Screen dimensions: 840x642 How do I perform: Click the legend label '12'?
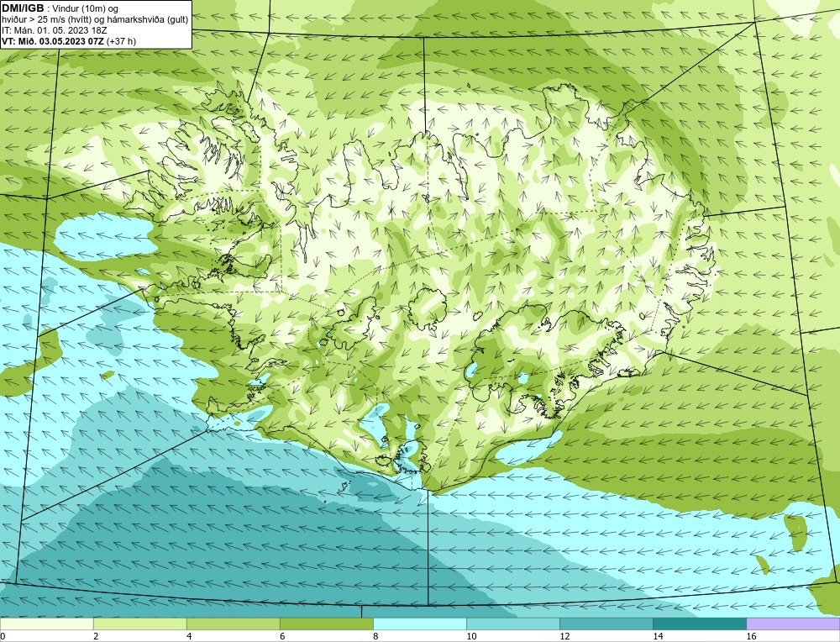pyautogui.click(x=564, y=636)
